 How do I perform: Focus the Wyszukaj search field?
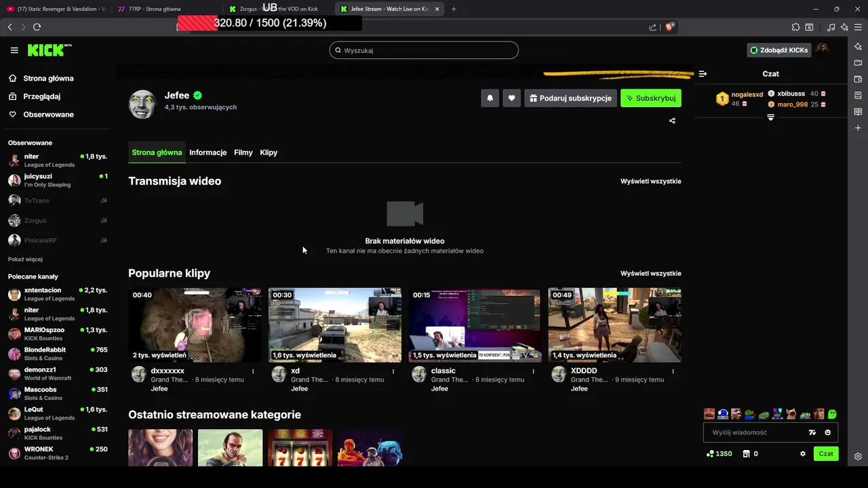pyautogui.click(x=424, y=50)
